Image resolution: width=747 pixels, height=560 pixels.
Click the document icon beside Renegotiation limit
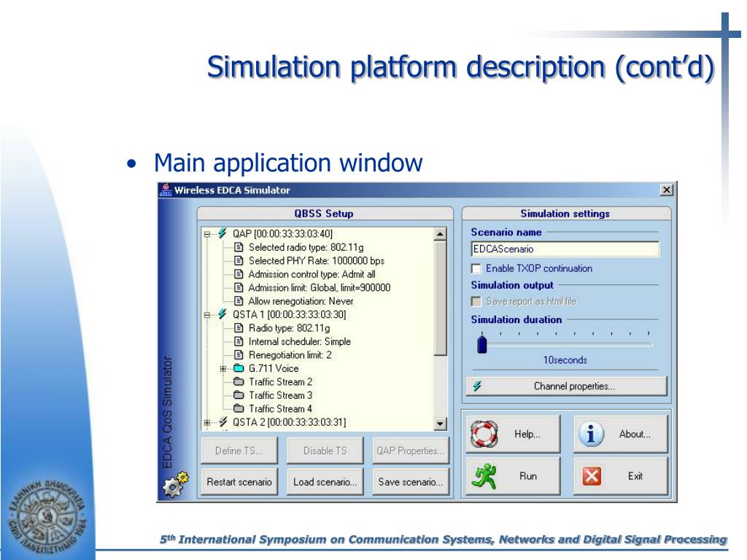[x=239, y=355]
